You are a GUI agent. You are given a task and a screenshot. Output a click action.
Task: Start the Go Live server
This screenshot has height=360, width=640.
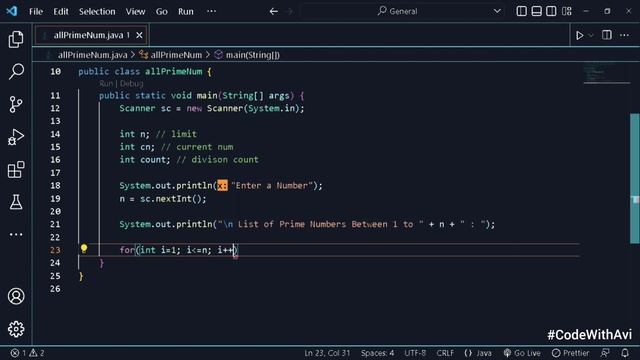click(x=522, y=353)
